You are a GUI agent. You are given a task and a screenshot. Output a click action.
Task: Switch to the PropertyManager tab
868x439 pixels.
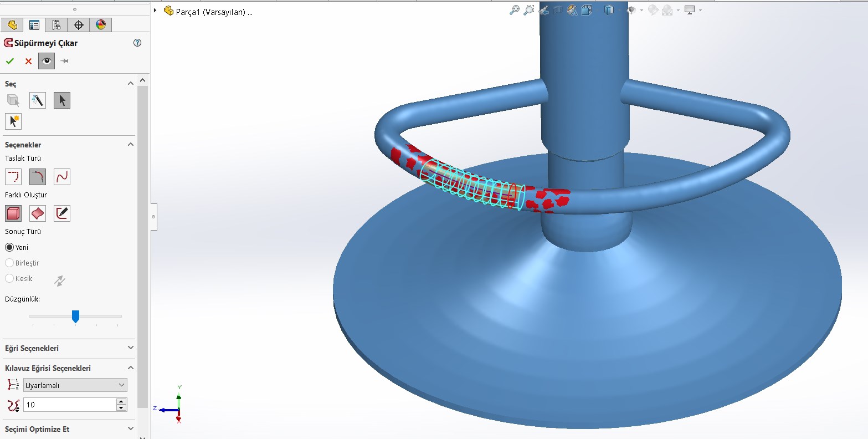tap(34, 25)
